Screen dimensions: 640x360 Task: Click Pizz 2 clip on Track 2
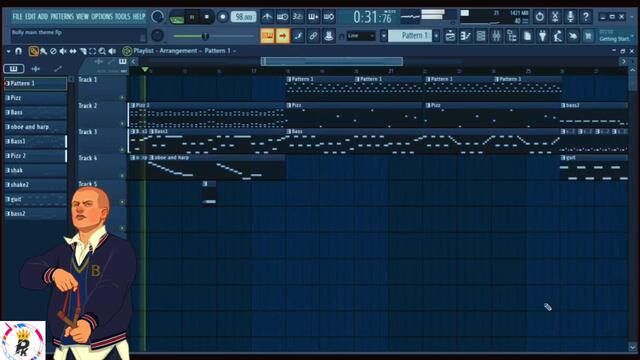[x=207, y=116]
